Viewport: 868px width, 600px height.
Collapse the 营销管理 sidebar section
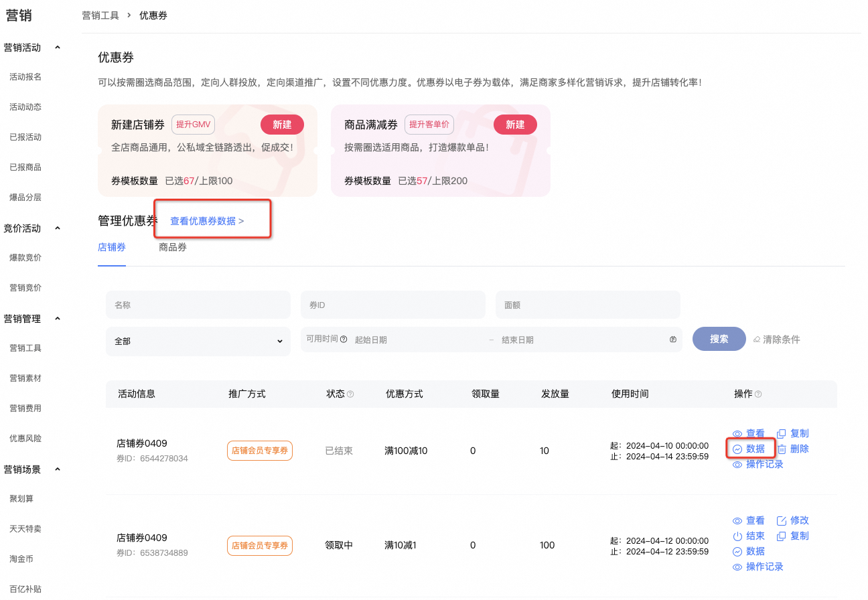[58, 319]
